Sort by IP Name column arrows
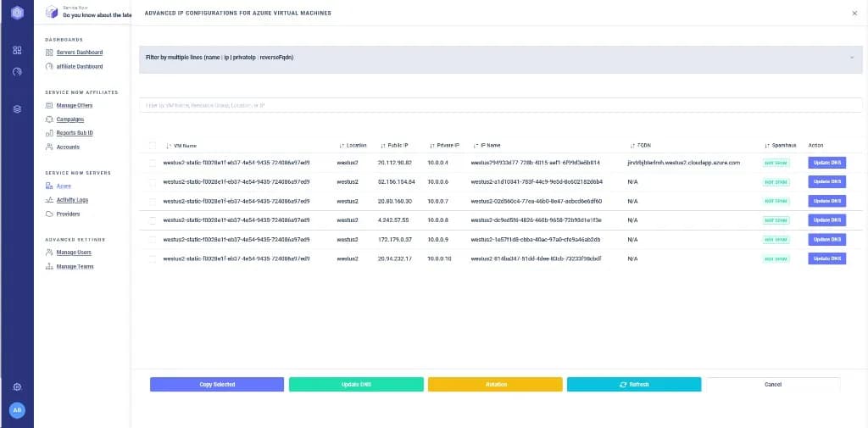868x428 pixels. (476, 146)
